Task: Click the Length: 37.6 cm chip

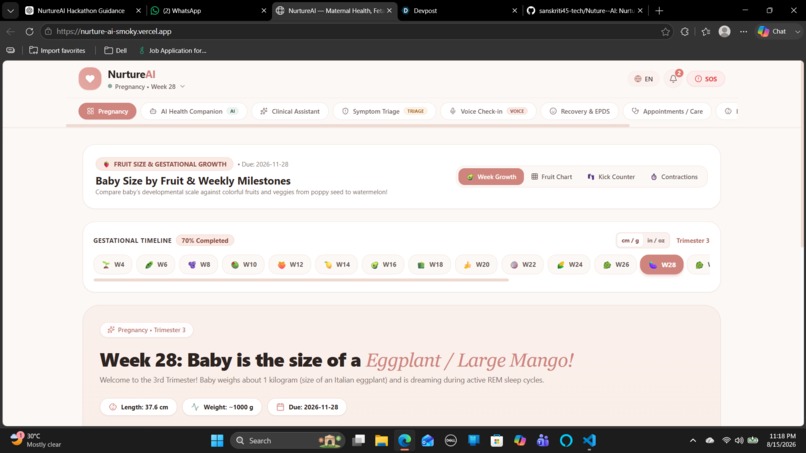Action: coord(139,407)
